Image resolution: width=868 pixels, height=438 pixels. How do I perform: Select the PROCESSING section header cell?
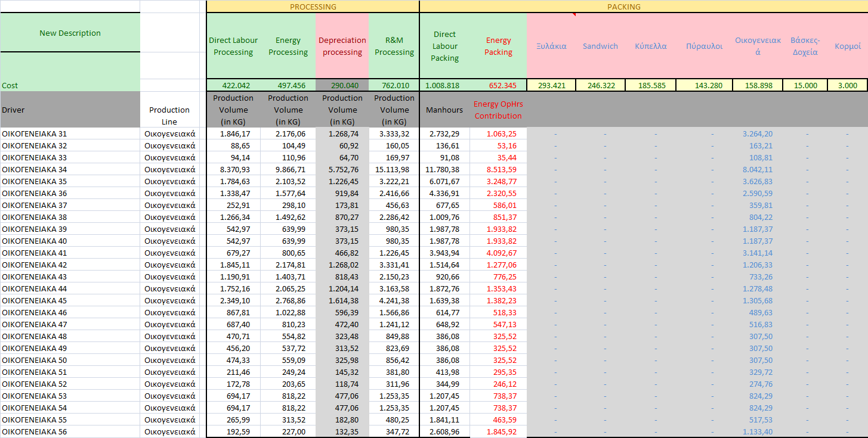pyautogui.click(x=313, y=7)
